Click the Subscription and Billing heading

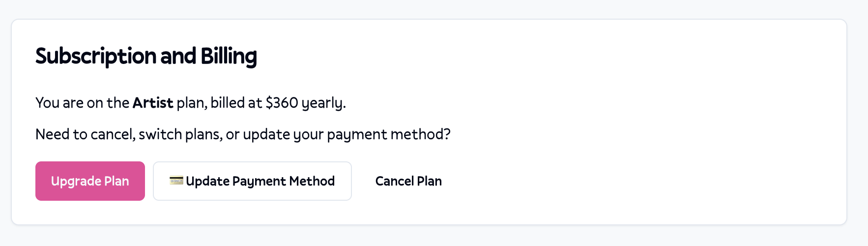pos(146,56)
